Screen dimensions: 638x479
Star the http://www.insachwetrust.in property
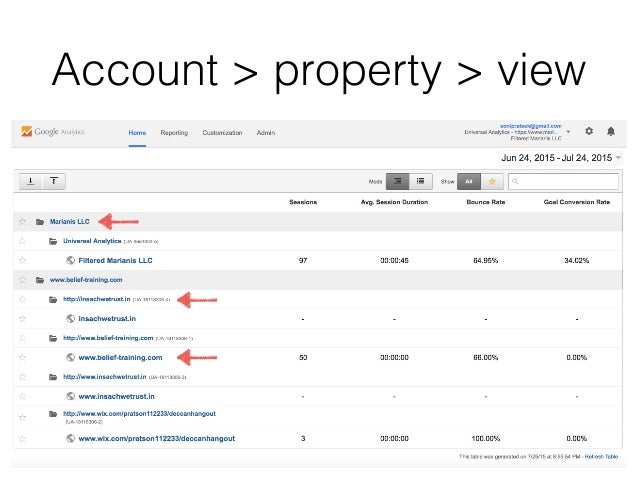pos(22,377)
